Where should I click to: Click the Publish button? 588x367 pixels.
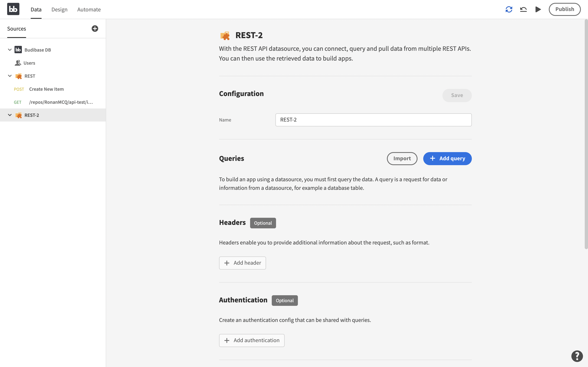(565, 9)
